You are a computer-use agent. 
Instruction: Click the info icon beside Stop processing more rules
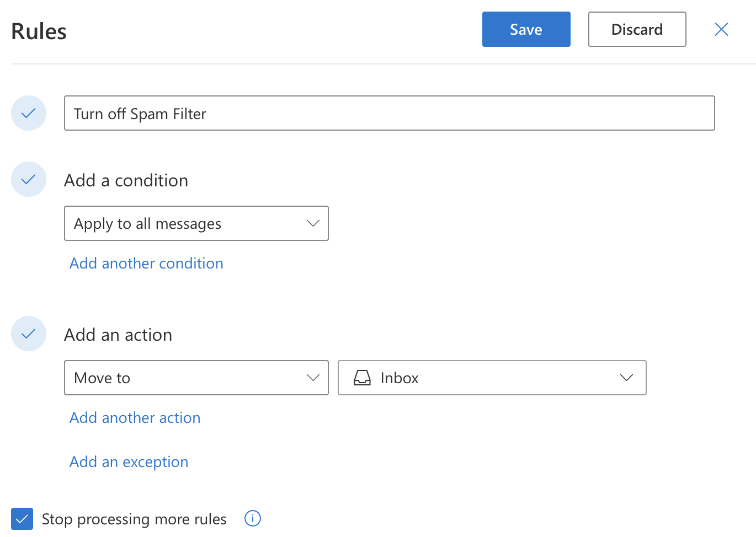(253, 519)
